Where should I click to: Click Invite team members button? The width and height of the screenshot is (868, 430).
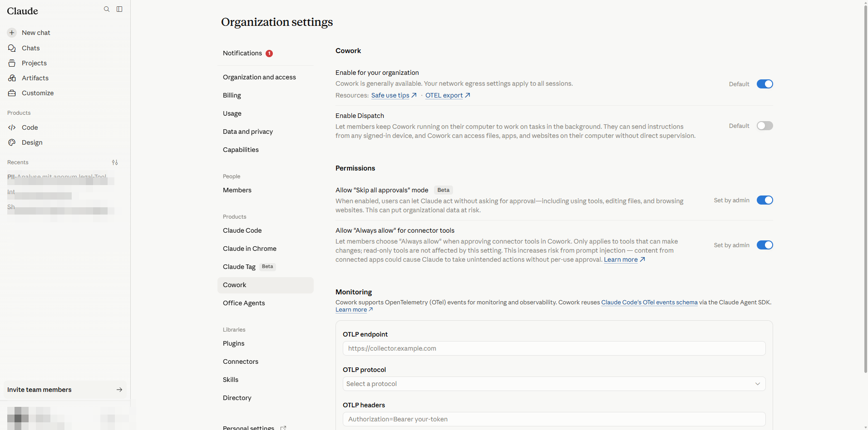[x=65, y=390]
